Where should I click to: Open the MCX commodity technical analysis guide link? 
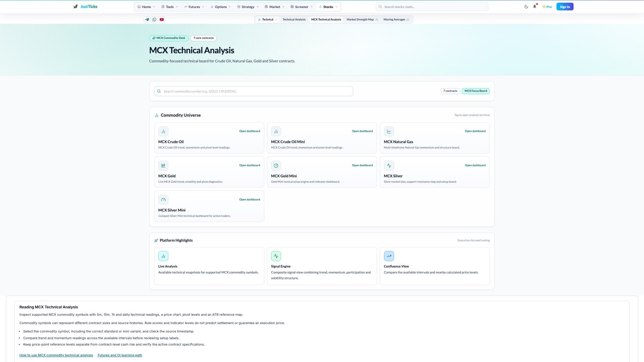coord(56,355)
